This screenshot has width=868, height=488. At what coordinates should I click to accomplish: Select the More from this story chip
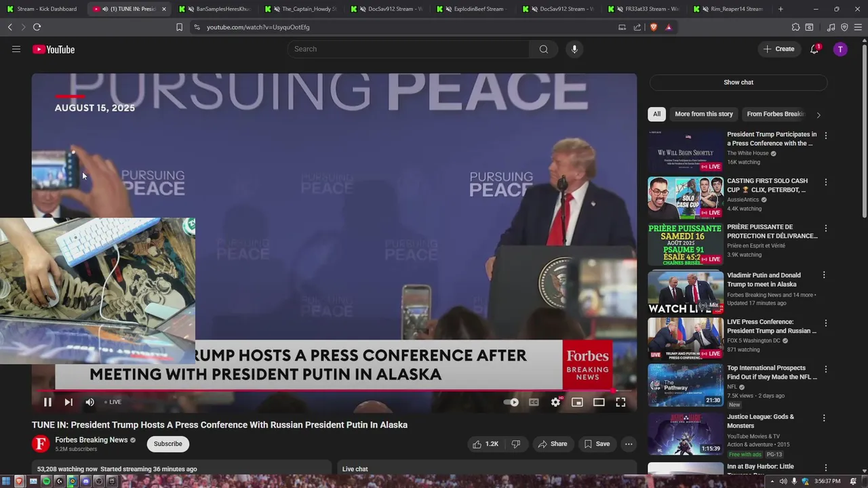704,114
